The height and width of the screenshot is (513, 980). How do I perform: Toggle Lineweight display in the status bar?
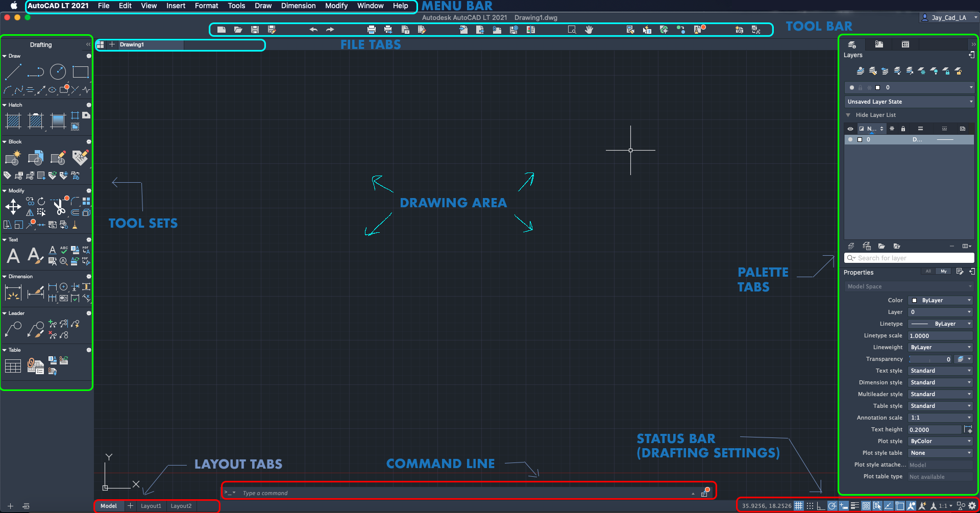[x=855, y=506]
